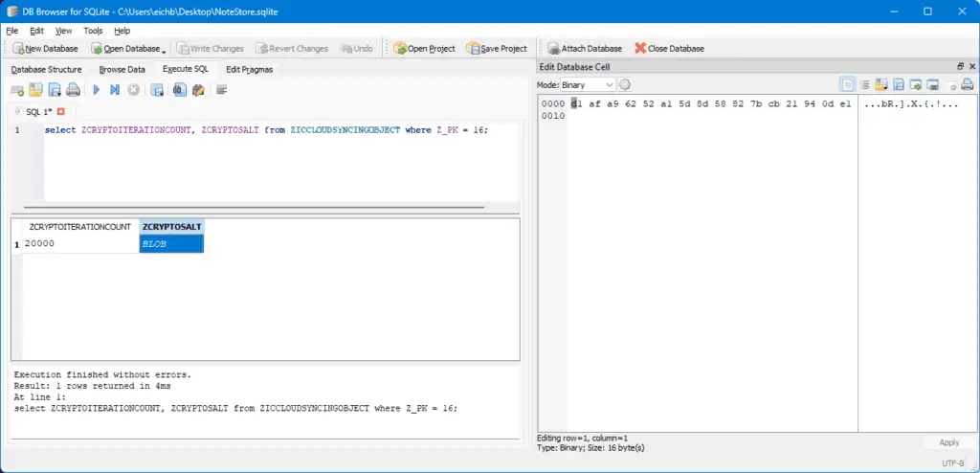This screenshot has width=980, height=473.
Task: Switch to the Database Structure tab
Action: tap(46, 70)
